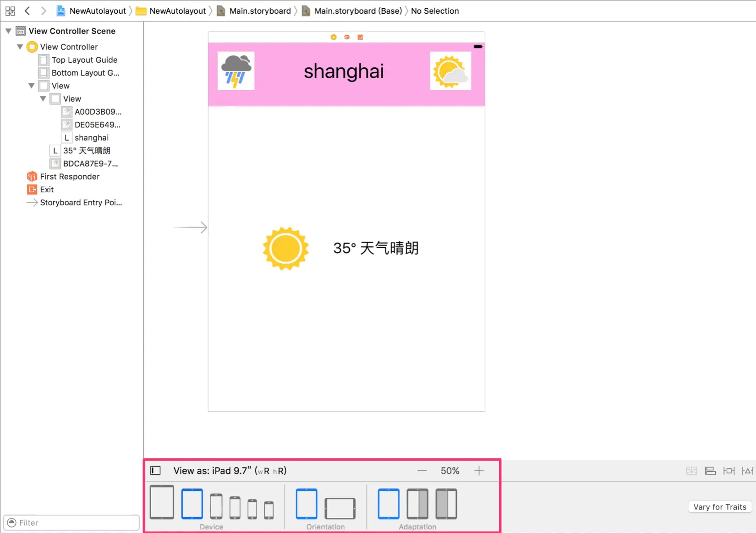Click the NewAutolayout project breadcrumb
Viewport: 756px width, 533px height.
click(x=91, y=11)
